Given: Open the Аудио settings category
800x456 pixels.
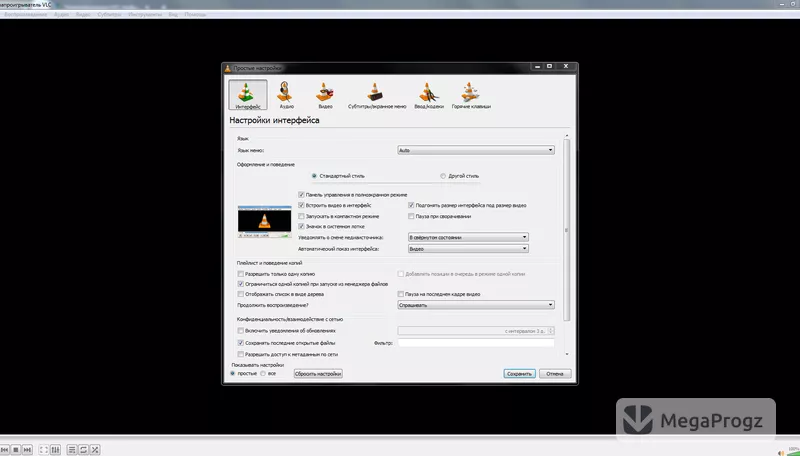Looking at the screenshot, I should point(286,95).
